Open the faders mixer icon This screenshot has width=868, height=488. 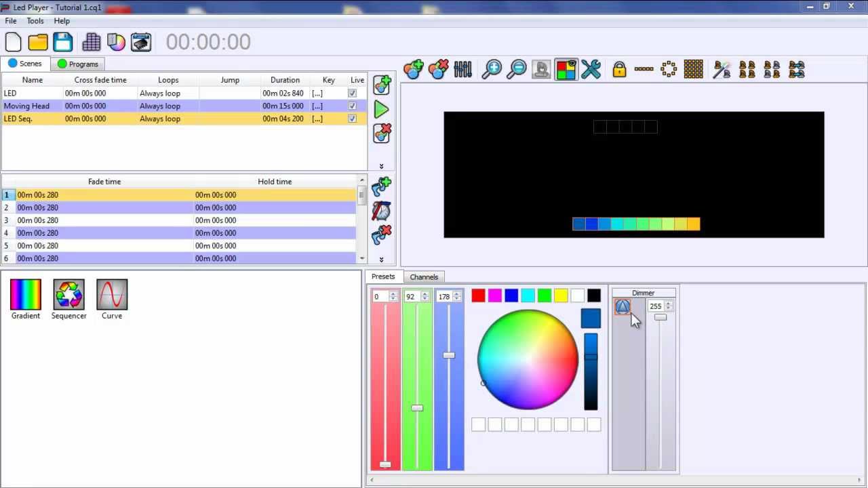tap(462, 69)
